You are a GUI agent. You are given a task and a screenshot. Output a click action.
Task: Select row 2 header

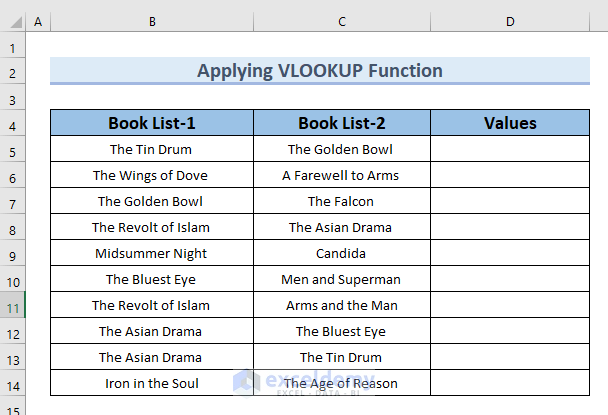click(13, 72)
